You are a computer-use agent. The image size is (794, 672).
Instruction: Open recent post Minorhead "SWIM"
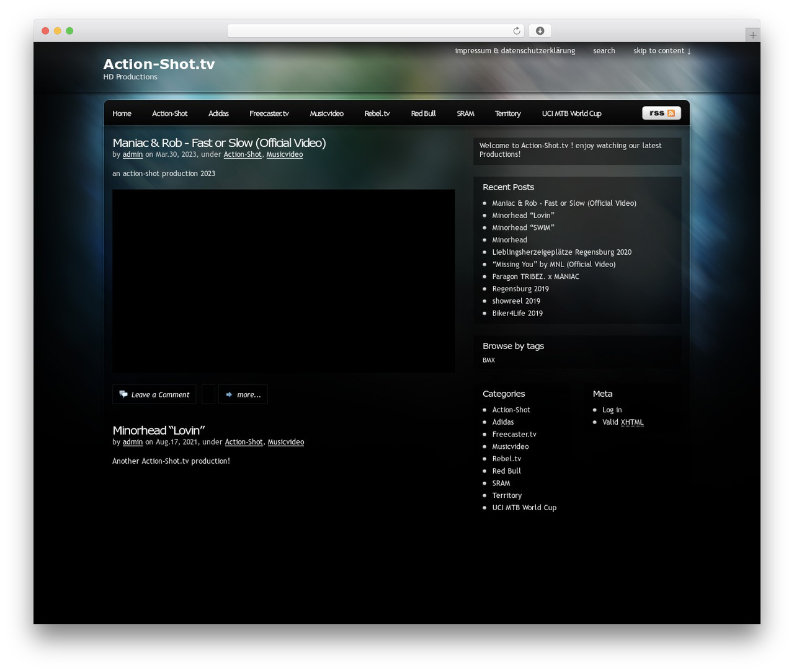tap(524, 228)
